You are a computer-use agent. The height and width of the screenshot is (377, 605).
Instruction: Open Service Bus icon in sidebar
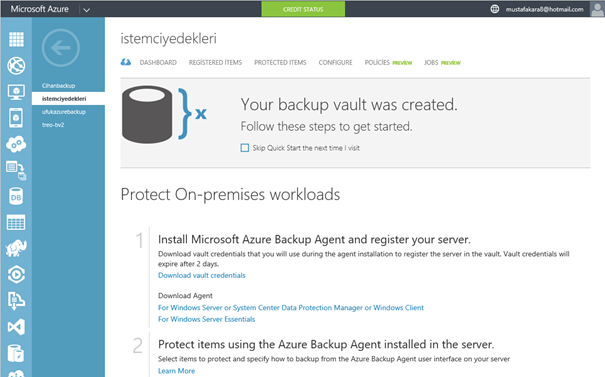pyautogui.click(x=16, y=301)
